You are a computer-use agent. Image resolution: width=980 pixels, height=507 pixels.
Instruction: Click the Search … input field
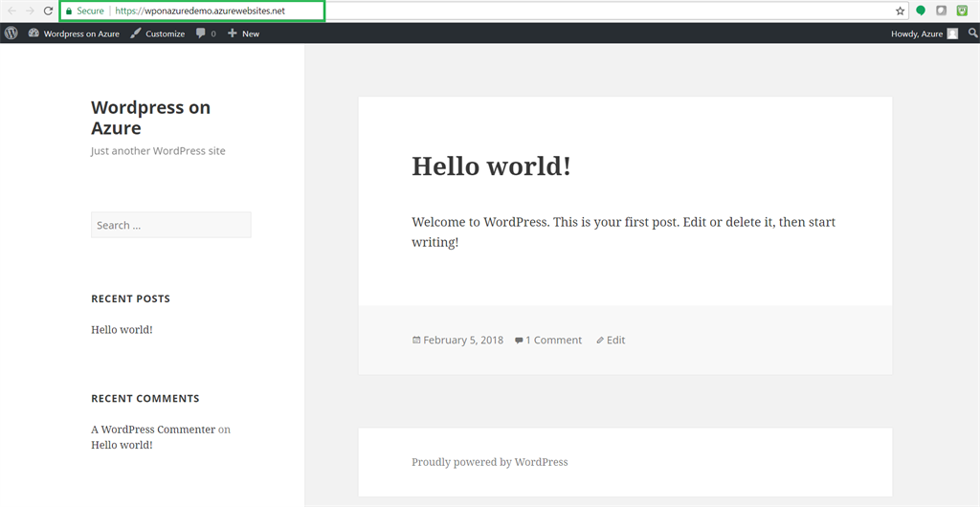[x=171, y=225]
